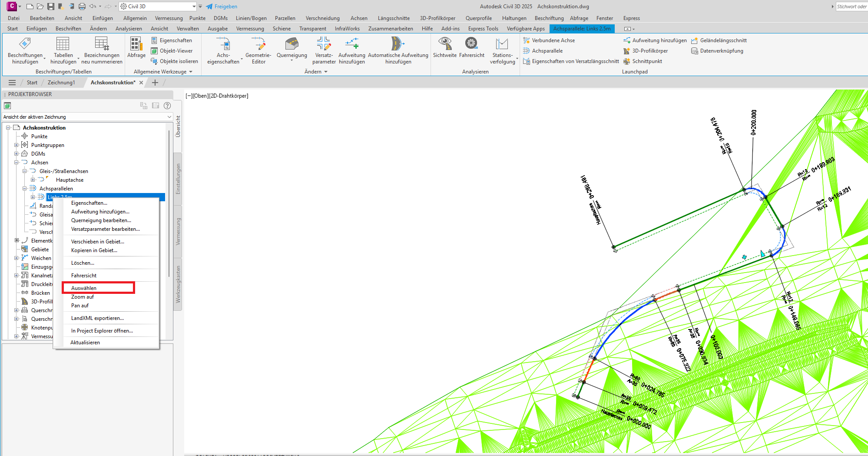Click In Project Explorer öffnen... entry
The width and height of the screenshot is (868, 456).
[102, 331]
